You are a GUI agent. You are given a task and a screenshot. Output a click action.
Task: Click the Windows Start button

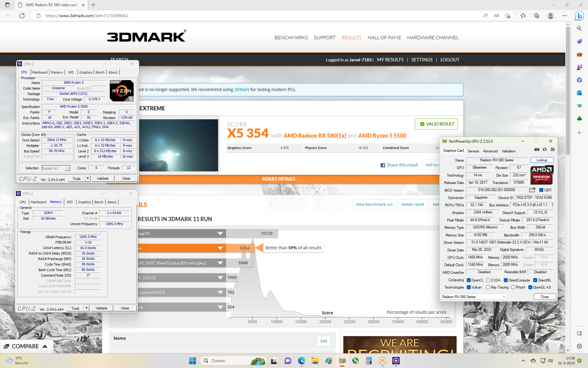[x=192, y=361]
